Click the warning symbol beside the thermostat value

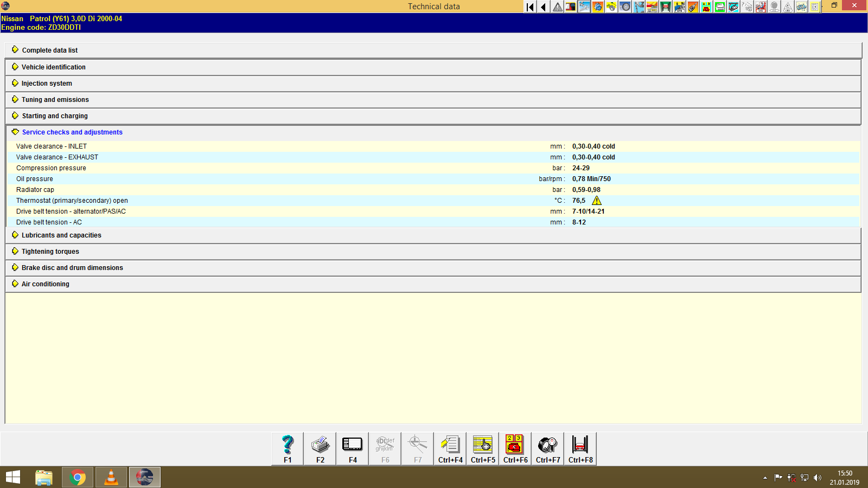click(x=596, y=201)
